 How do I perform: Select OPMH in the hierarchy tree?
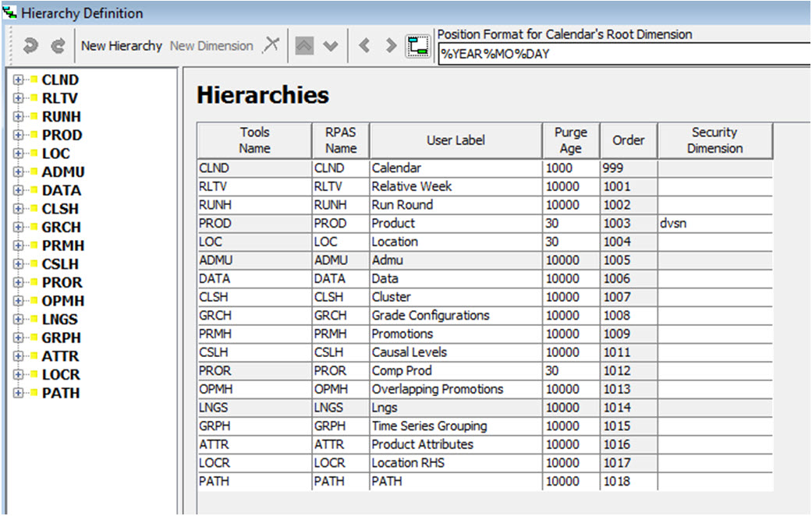tap(63, 301)
